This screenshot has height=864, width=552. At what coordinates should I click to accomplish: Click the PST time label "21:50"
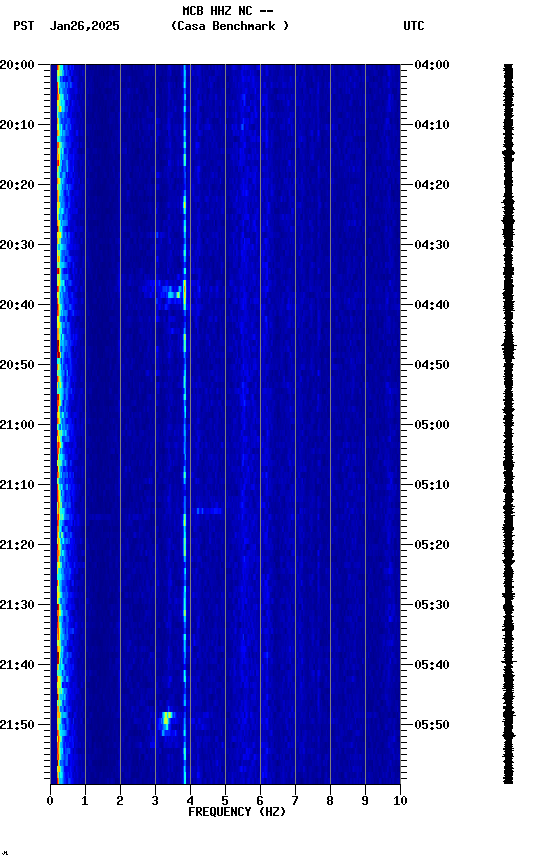tap(17, 725)
